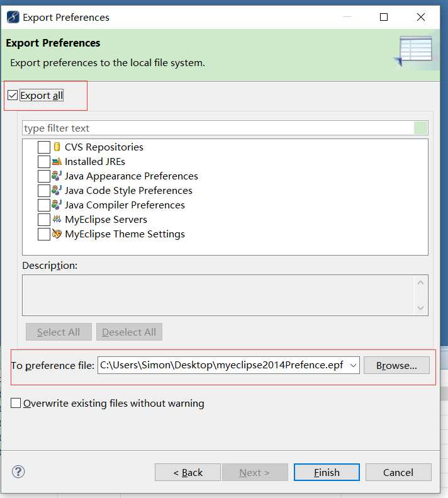The width and height of the screenshot is (448, 498).
Task: Click the Finish button
Action: (327, 472)
